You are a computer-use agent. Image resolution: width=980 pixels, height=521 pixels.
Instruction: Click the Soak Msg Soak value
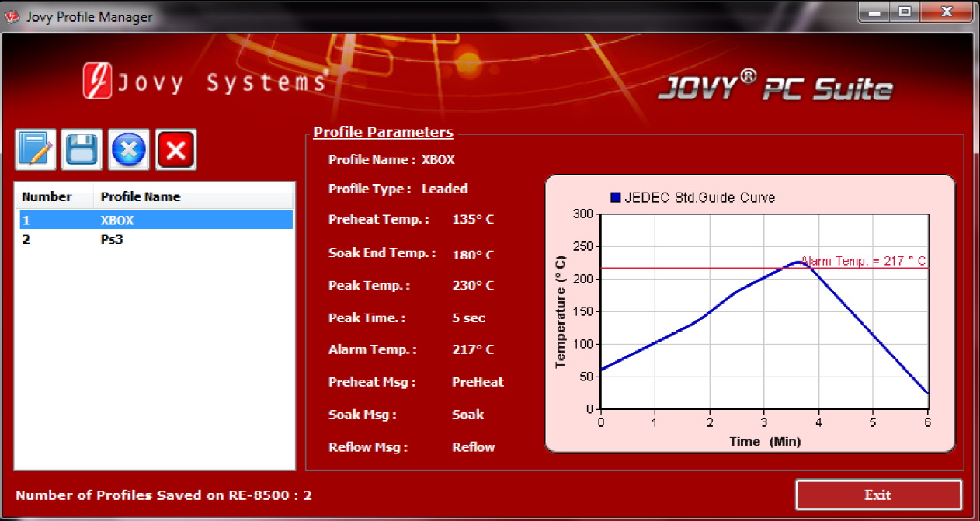(x=467, y=415)
